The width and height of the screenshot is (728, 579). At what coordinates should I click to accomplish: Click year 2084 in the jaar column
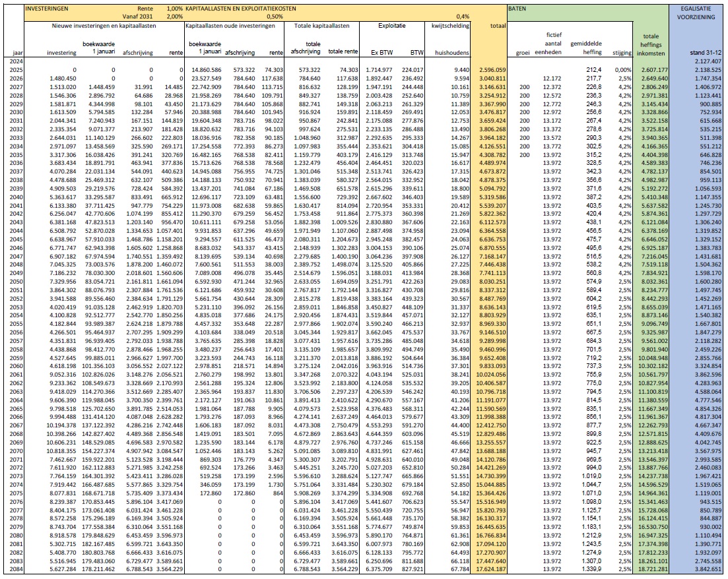click(16, 569)
